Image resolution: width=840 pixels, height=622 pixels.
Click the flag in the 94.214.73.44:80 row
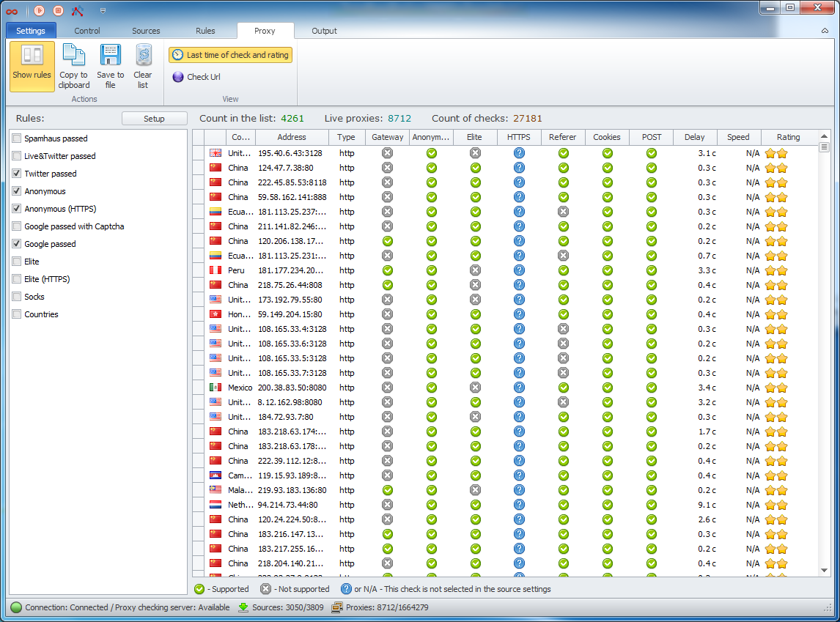tap(215, 505)
